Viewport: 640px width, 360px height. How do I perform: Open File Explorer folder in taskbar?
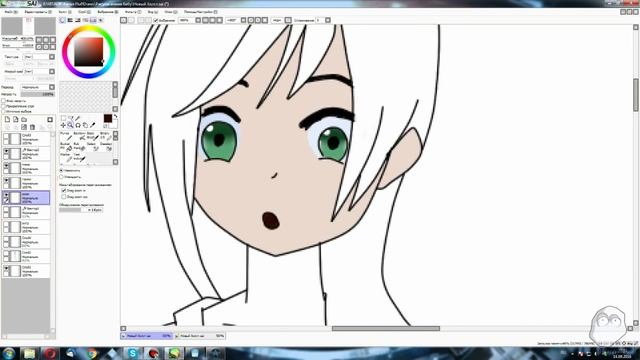click(x=29, y=353)
